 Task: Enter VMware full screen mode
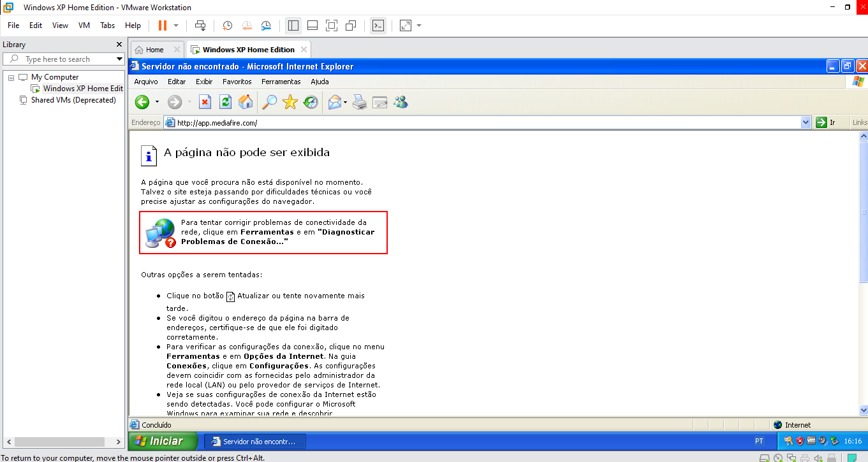pos(332,25)
